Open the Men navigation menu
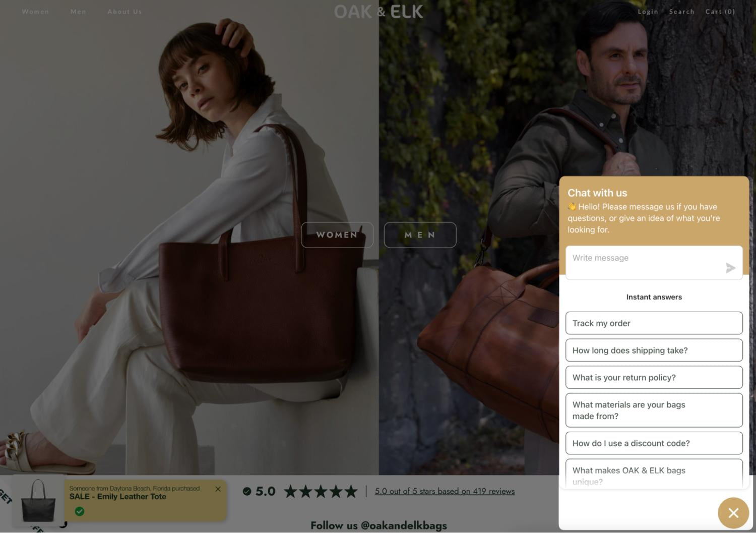The width and height of the screenshot is (756, 533). click(78, 12)
